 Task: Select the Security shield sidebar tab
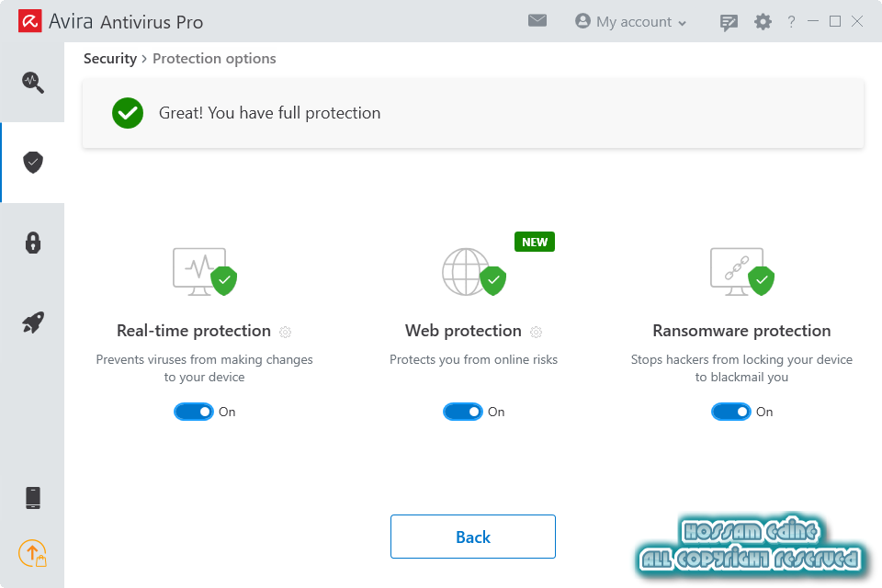pos(33,162)
